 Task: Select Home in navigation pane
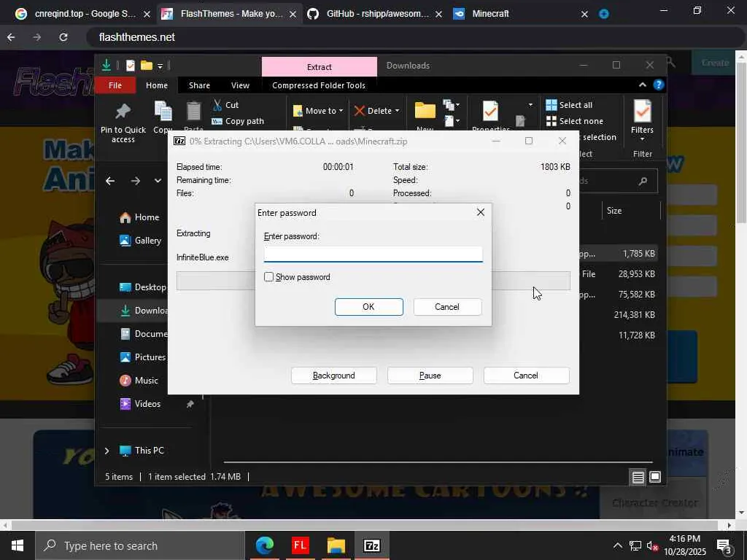point(139,217)
